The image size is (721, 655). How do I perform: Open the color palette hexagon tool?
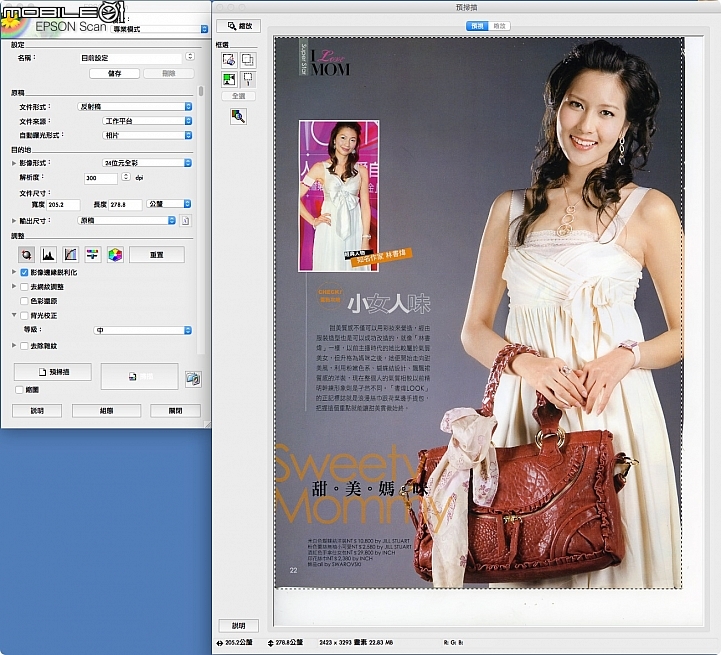[x=115, y=254]
